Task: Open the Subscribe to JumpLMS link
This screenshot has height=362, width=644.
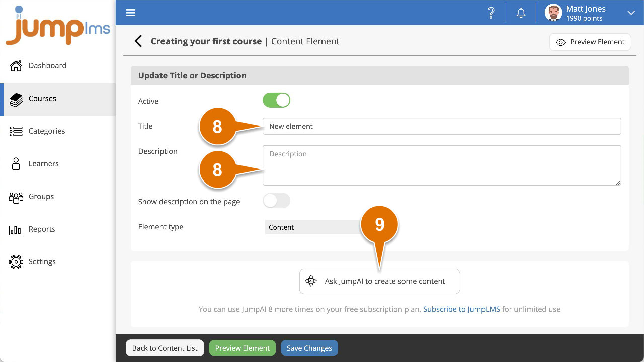Action: 461,309
